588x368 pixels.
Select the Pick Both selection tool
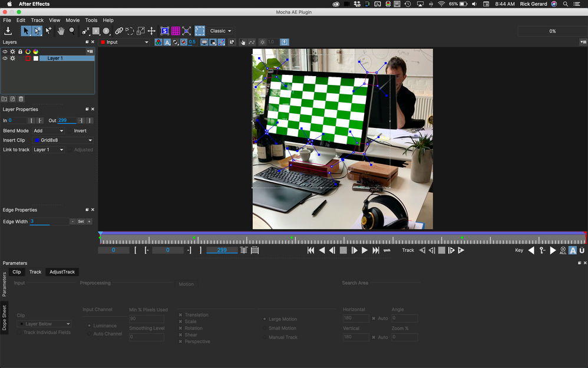point(37,31)
